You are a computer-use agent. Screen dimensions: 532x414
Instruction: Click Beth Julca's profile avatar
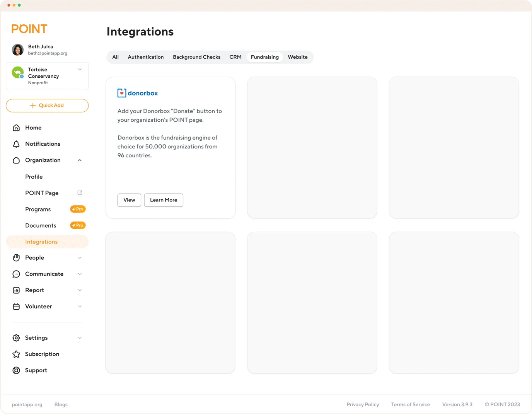17,49
